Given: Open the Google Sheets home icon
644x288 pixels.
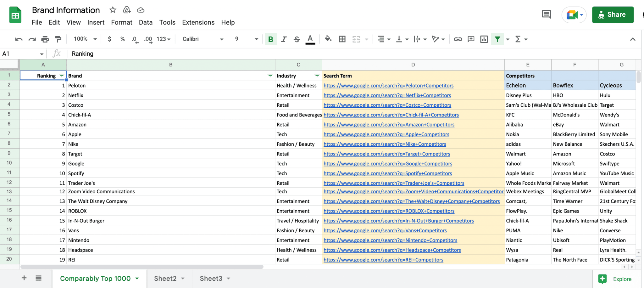Looking at the screenshot, I should click(x=15, y=15).
